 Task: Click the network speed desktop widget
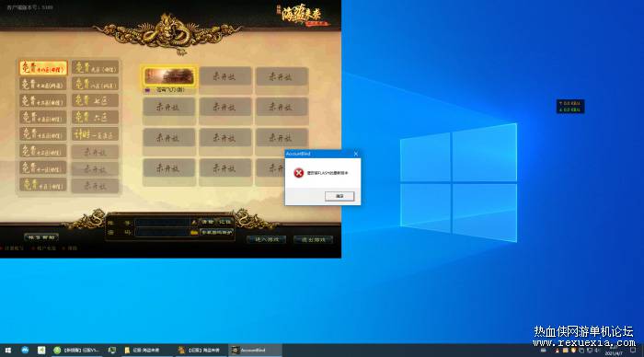click(570, 107)
